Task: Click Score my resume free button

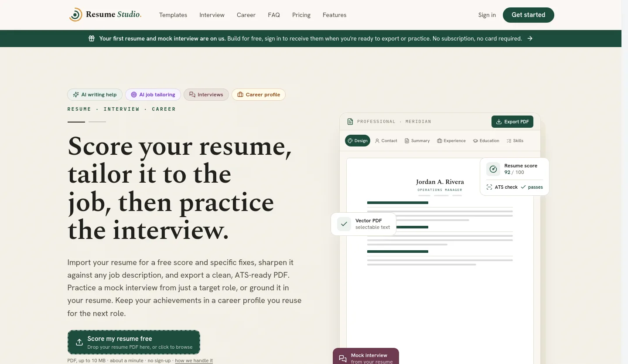Action: point(134,342)
